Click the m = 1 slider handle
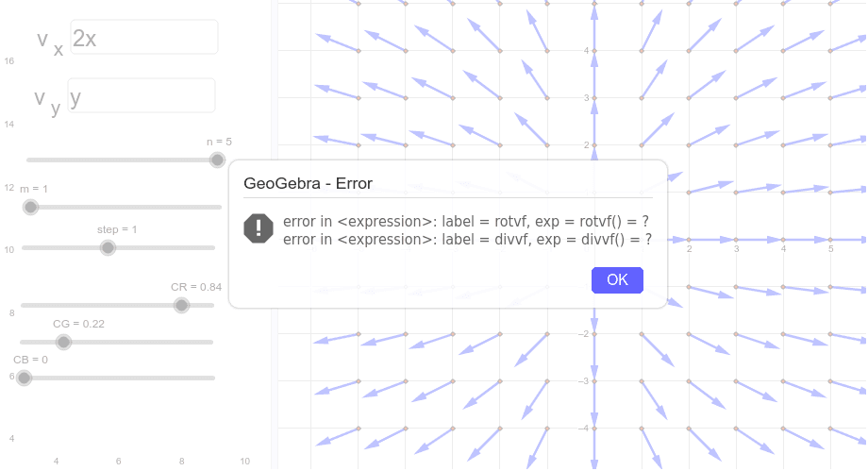868x471 pixels. (30, 208)
